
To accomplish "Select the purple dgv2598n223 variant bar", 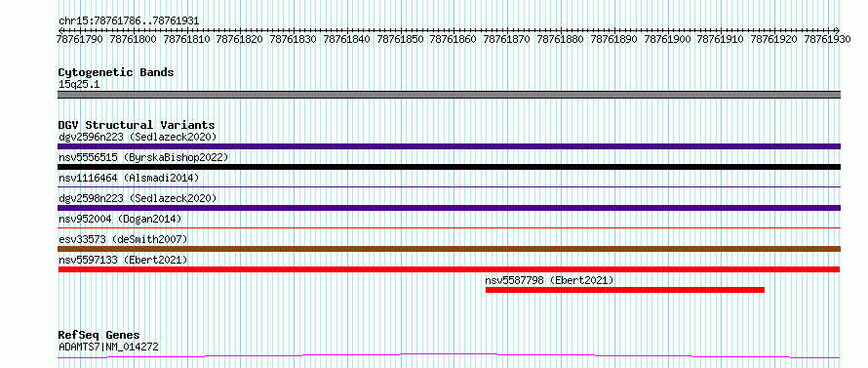I will tap(449, 208).
